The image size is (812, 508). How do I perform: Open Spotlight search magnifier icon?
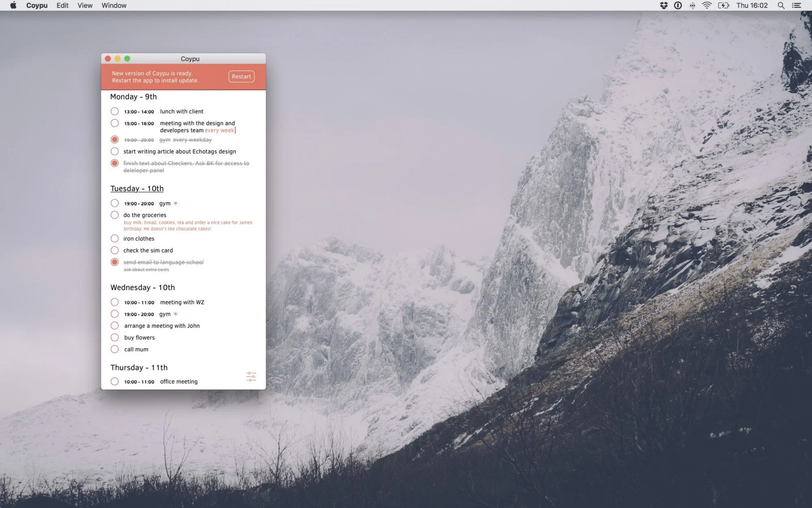(781, 5)
